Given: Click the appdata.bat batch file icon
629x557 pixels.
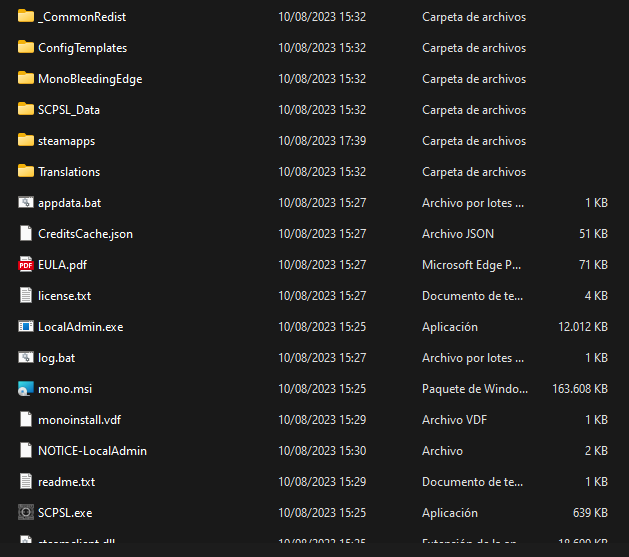Looking at the screenshot, I should (x=26, y=203).
